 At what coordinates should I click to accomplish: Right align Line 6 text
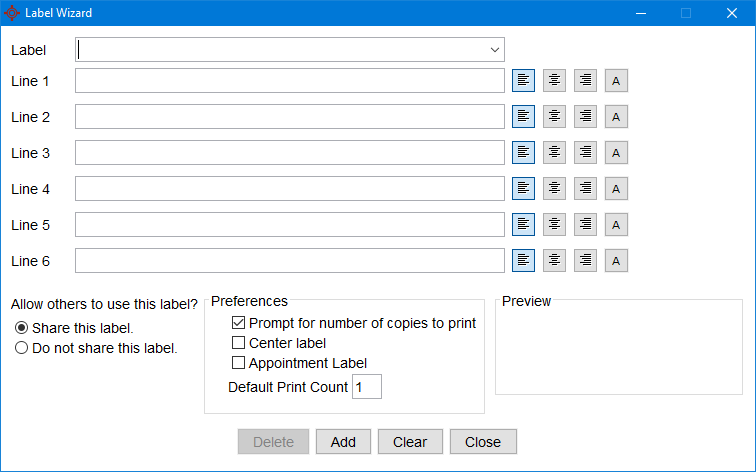[586, 261]
